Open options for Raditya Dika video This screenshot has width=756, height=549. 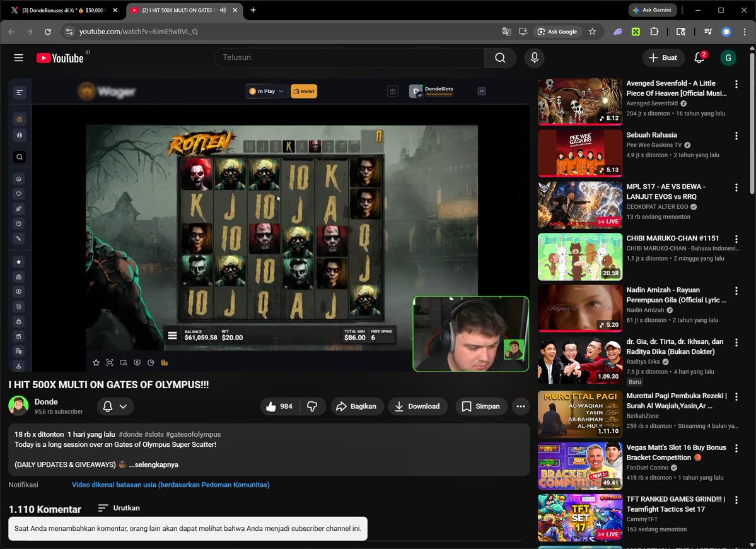736,343
